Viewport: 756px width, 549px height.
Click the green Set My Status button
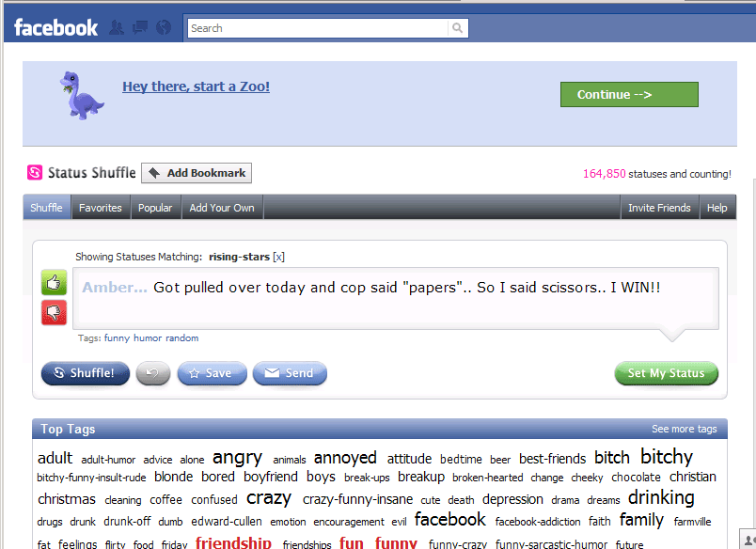pos(667,373)
